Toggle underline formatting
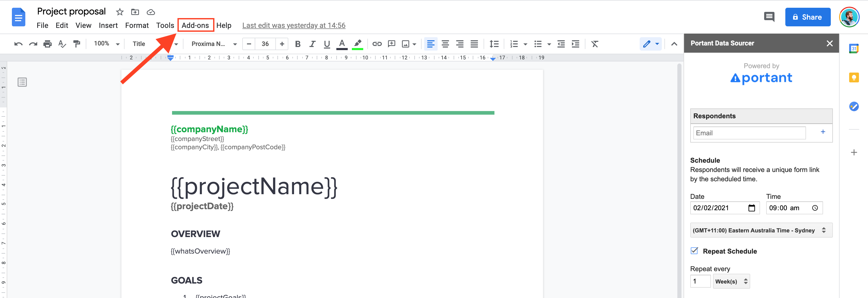This screenshot has height=298, width=868. point(327,44)
